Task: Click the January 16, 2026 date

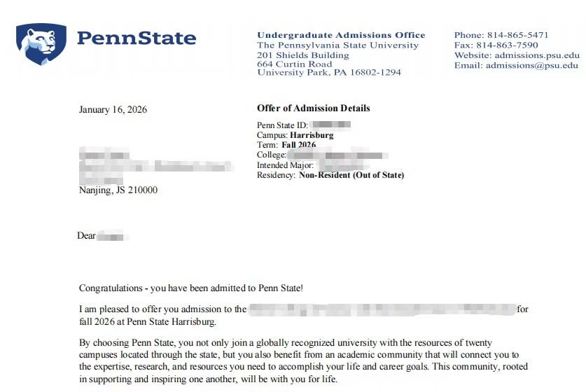Action: click(113, 110)
